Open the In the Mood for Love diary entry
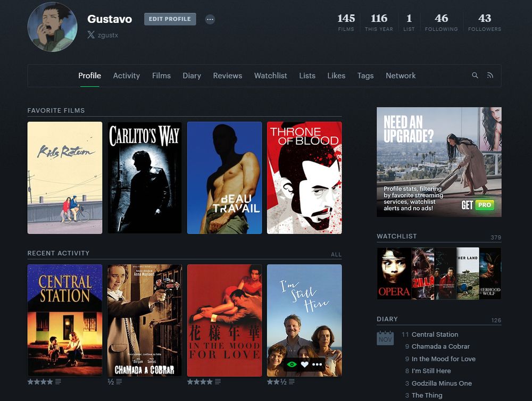 tap(444, 359)
